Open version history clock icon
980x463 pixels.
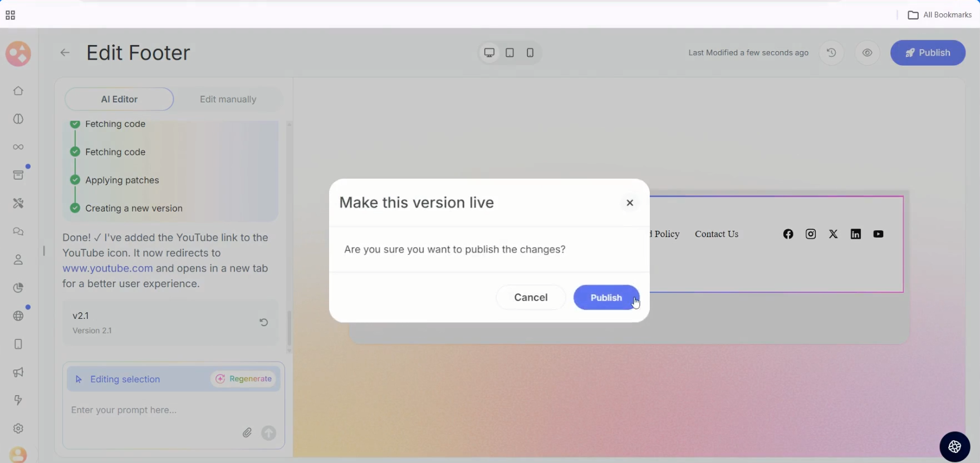(x=831, y=53)
